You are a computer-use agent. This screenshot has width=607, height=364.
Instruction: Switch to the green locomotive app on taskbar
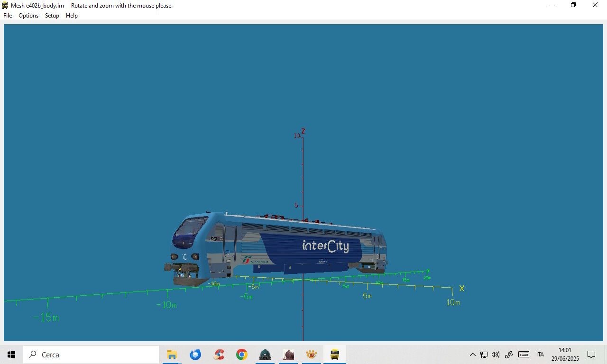pyautogui.click(x=265, y=355)
